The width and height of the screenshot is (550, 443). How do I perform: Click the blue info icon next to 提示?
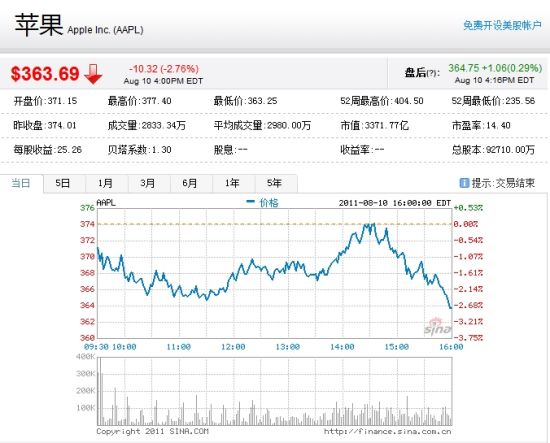tap(464, 183)
